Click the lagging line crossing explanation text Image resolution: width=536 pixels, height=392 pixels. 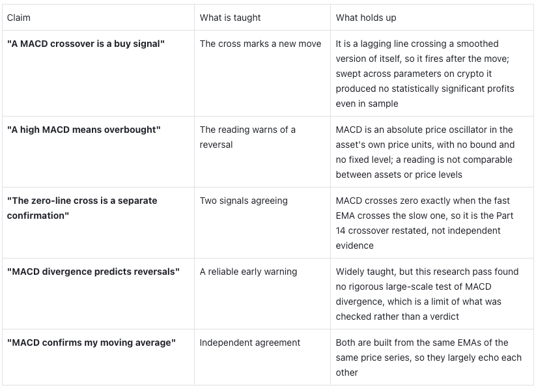click(425, 74)
